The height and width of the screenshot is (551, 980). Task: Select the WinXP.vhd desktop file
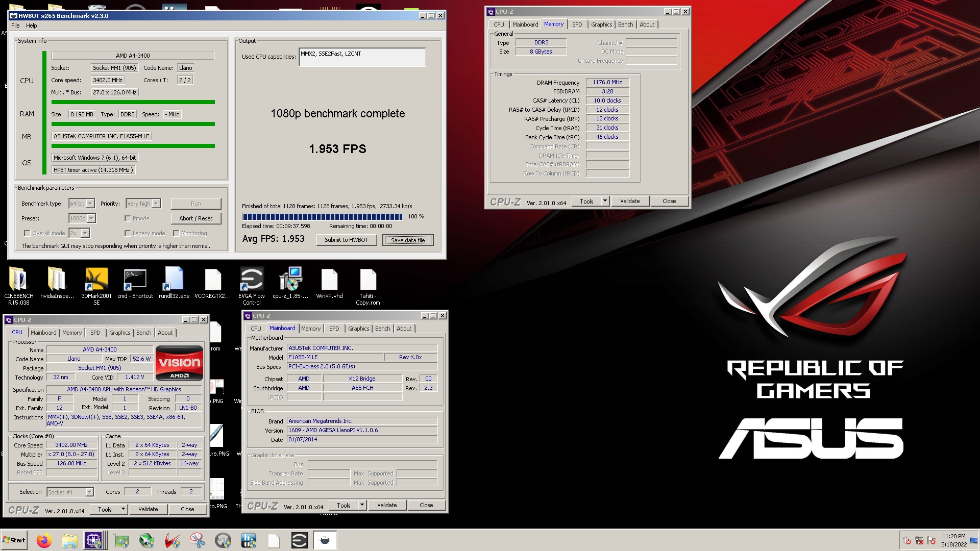click(x=329, y=284)
